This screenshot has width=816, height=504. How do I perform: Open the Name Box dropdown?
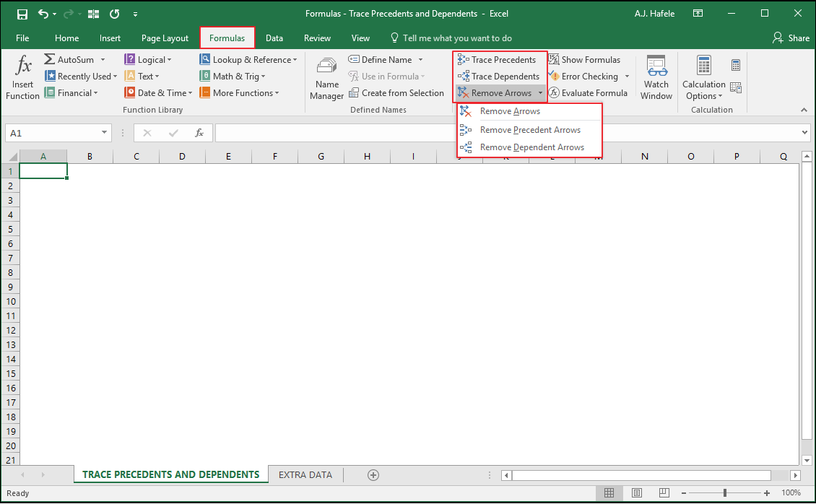click(104, 133)
